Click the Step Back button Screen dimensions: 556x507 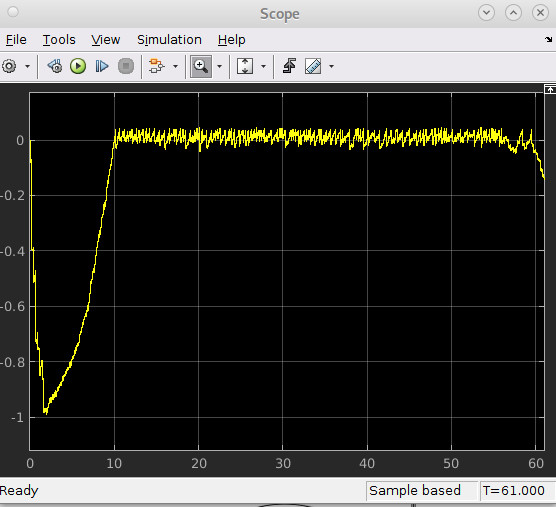coord(55,66)
